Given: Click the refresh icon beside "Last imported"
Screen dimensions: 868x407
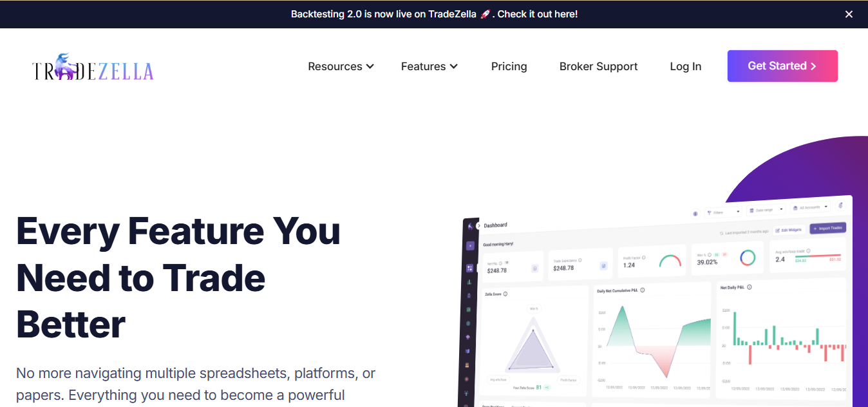Looking at the screenshot, I should pyautogui.click(x=721, y=233).
